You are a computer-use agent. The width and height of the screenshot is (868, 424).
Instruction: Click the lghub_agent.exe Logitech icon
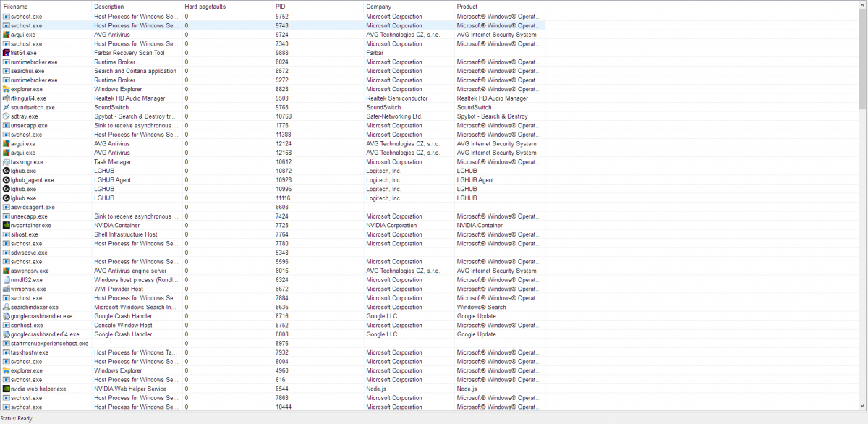[7, 180]
